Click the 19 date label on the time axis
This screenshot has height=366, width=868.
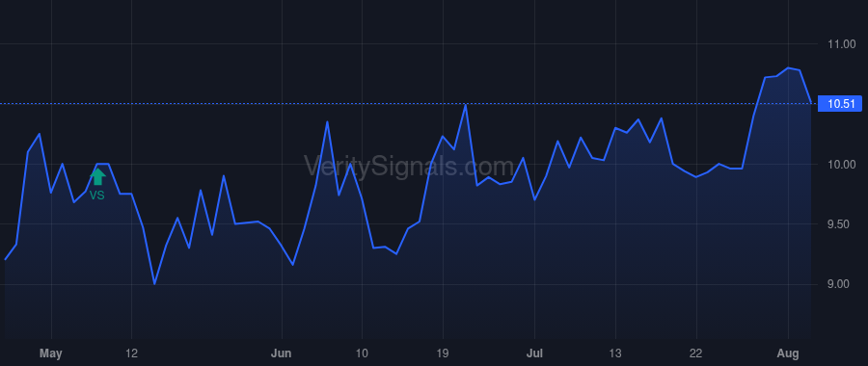pos(443,353)
